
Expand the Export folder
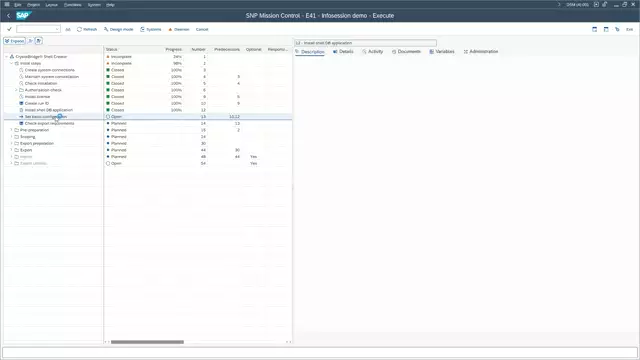[x=11, y=150]
